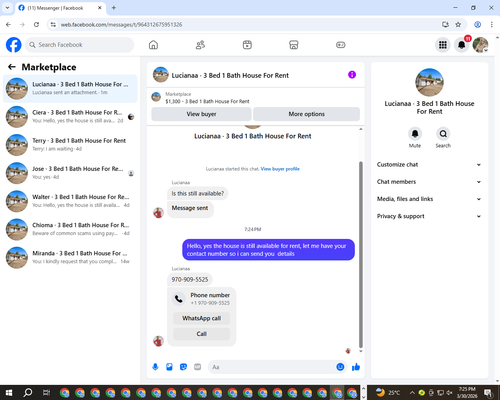Open the notifications bell with red badge
Image resolution: width=500 pixels, height=400 pixels.
(462, 45)
